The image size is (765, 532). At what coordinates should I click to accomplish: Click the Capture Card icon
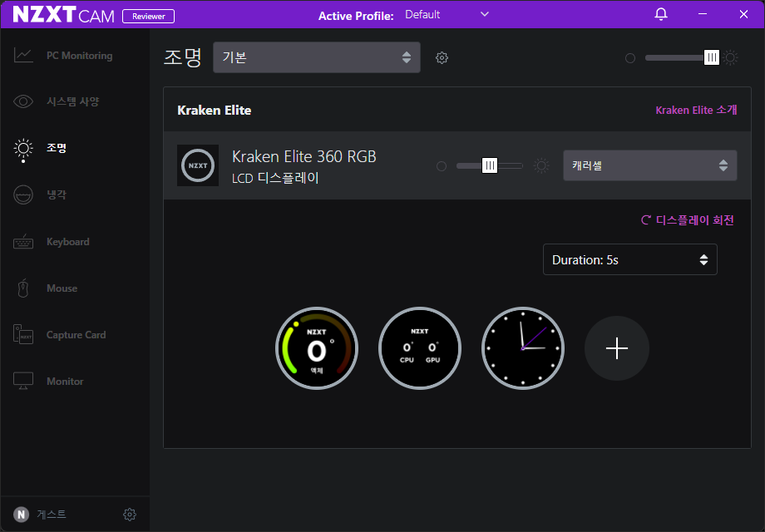click(23, 334)
